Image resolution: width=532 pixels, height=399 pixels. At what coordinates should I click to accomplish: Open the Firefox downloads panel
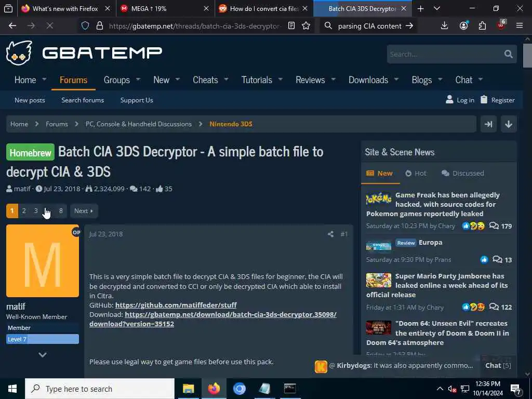coord(445,26)
